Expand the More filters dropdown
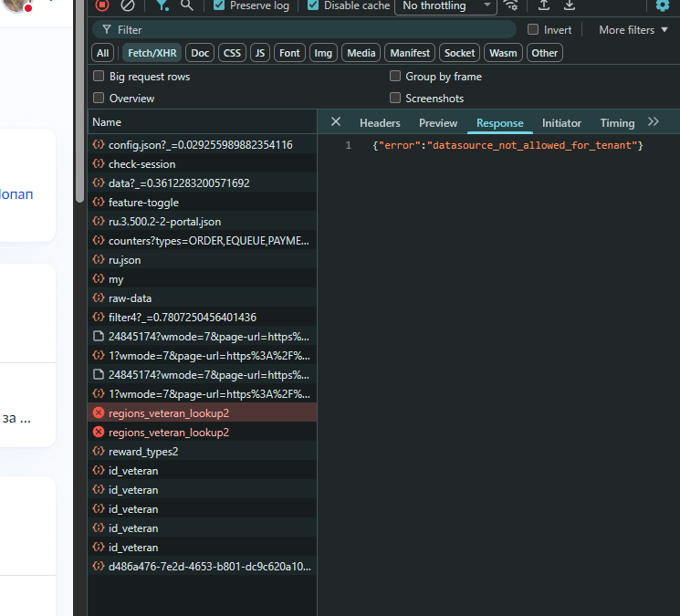The height and width of the screenshot is (616, 680). (x=633, y=30)
